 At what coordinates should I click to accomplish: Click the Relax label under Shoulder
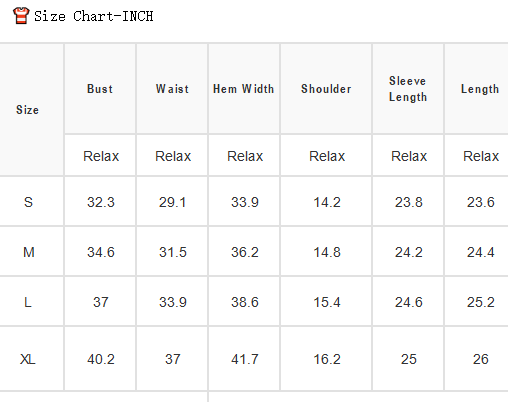click(x=327, y=156)
